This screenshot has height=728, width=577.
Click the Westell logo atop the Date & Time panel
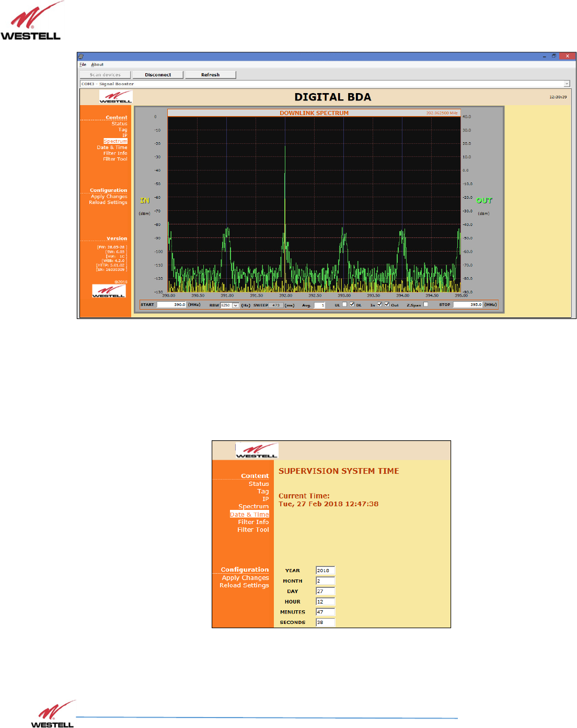point(257,450)
